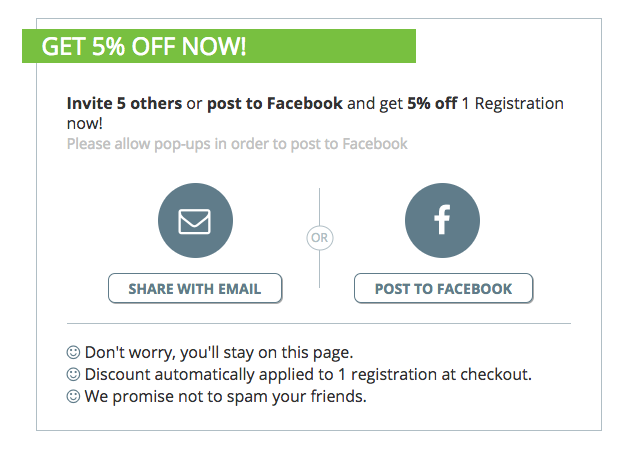Click the vertical divider line below OR
644x451 pixels.
pos(320,269)
